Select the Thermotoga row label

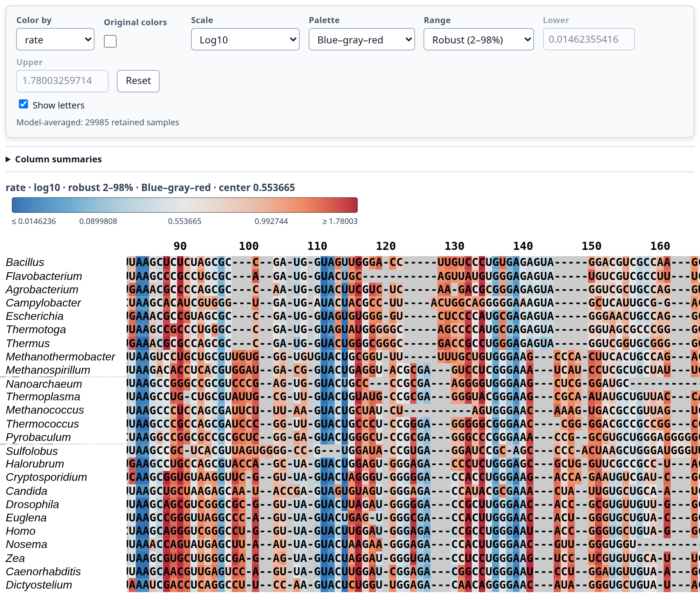tap(36, 329)
